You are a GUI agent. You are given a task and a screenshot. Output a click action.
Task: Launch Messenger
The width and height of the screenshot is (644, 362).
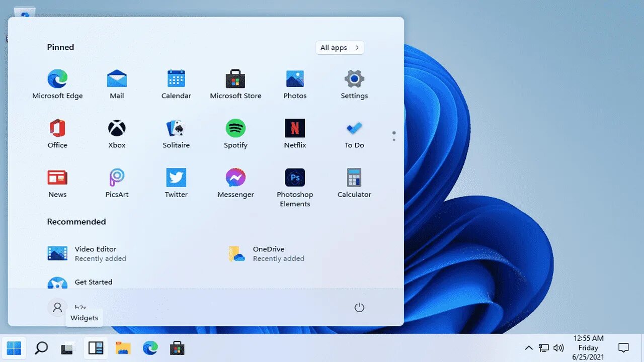tap(235, 183)
